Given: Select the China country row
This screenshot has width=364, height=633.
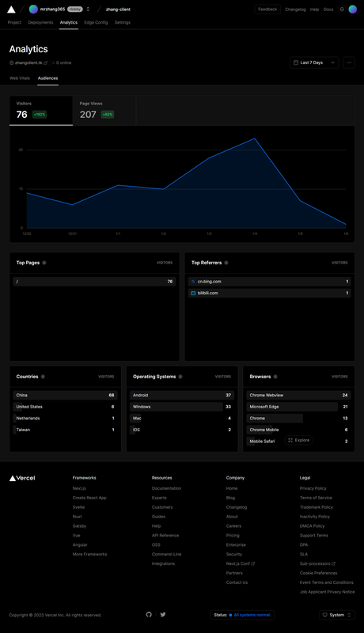Looking at the screenshot, I should click(66, 395).
